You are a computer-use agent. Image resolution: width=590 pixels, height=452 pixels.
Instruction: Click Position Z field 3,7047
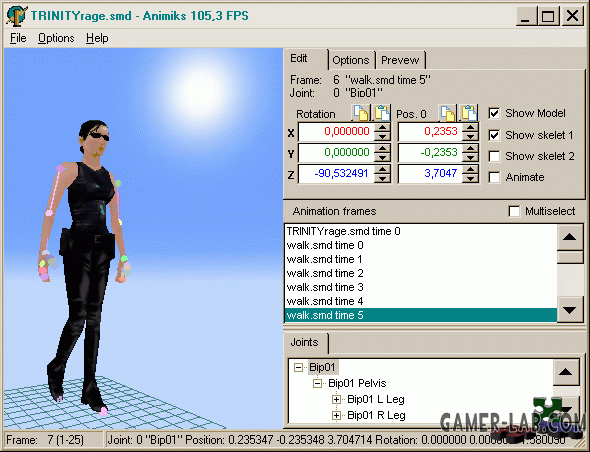click(x=430, y=174)
